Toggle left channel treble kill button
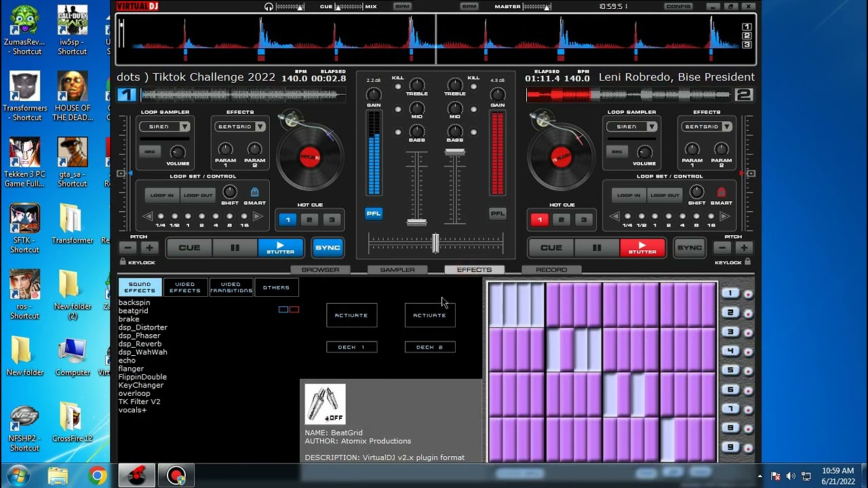Screen dimensions: 868x488 tap(398, 87)
